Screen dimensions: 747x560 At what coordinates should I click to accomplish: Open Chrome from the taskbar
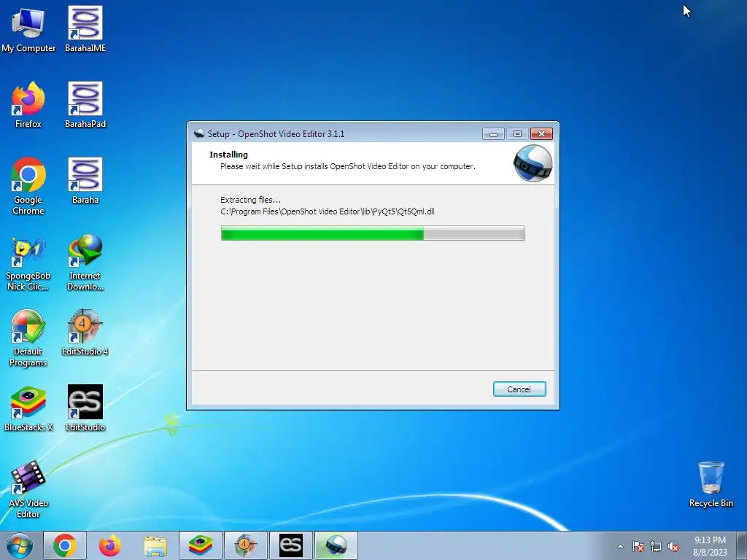(65, 545)
